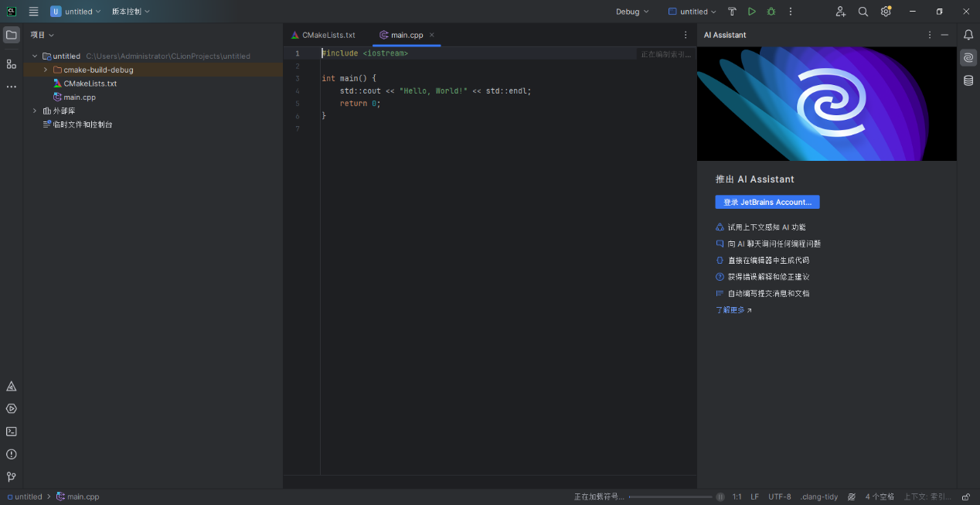Run the untitled configuration

(751, 12)
